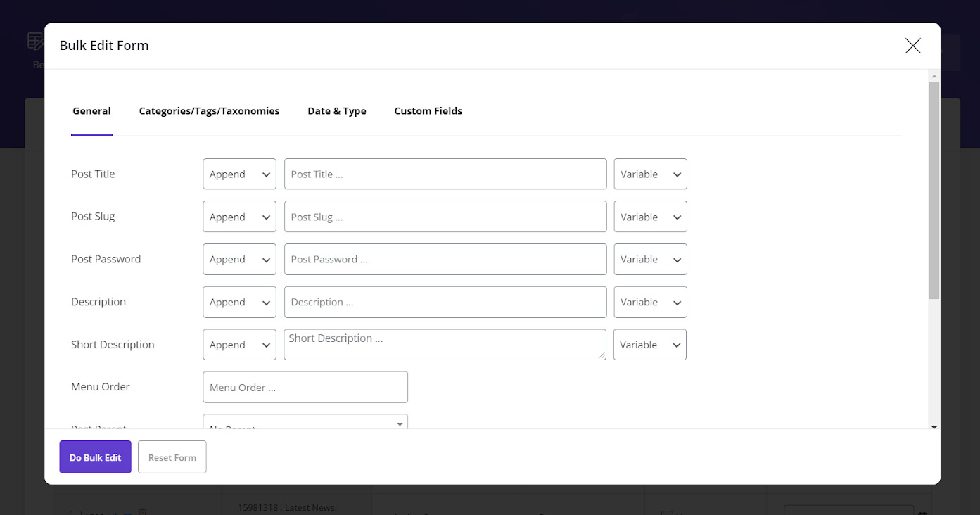Open the Post Title Append operator dropdown
The image size is (980, 515).
tap(239, 174)
